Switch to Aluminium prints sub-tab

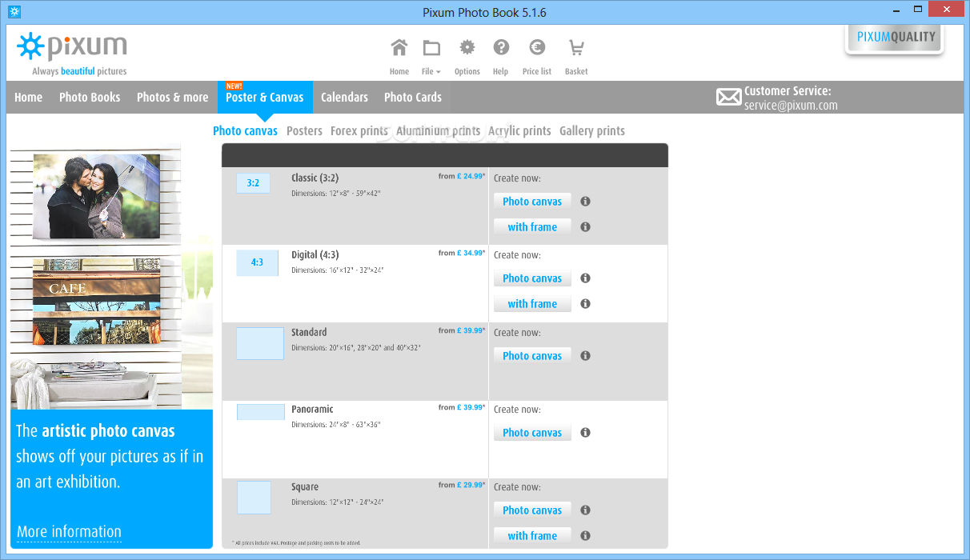(439, 130)
